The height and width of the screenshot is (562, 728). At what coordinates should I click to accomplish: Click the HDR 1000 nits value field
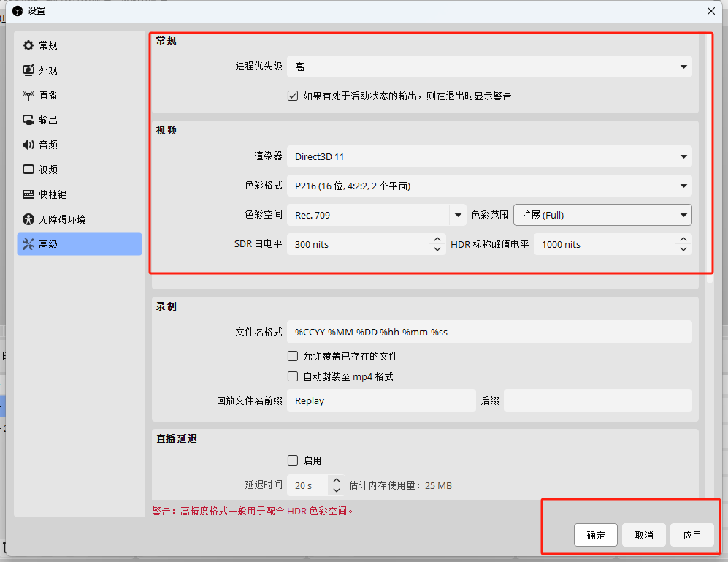(605, 245)
